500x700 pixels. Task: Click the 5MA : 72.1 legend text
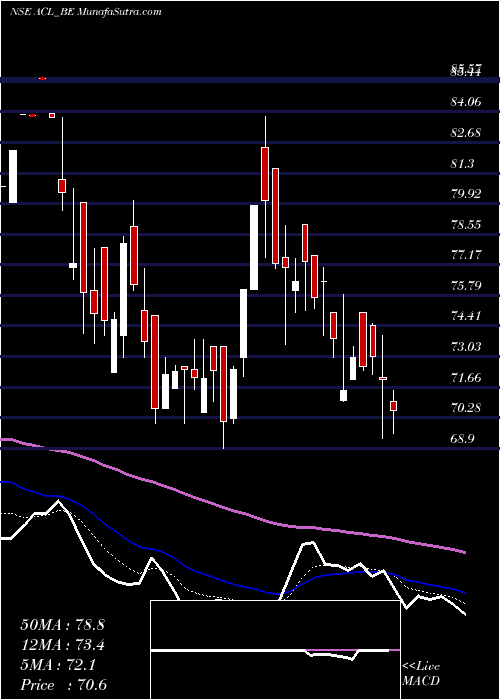[57, 665]
